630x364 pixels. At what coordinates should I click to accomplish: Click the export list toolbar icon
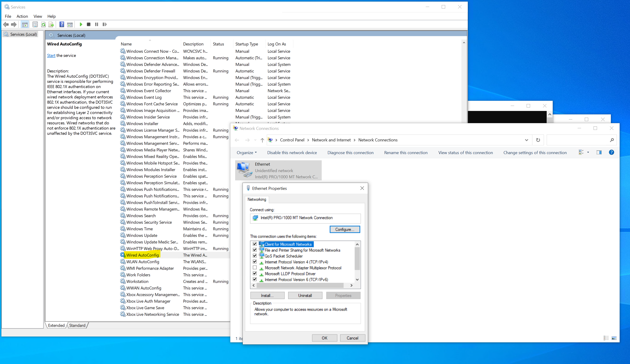click(x=51, y=24)
